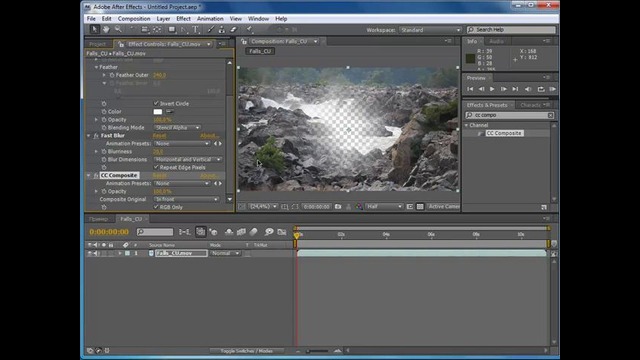Select the Zoom magnifier tool
The image size is (640, 360).
pos(118,29)
